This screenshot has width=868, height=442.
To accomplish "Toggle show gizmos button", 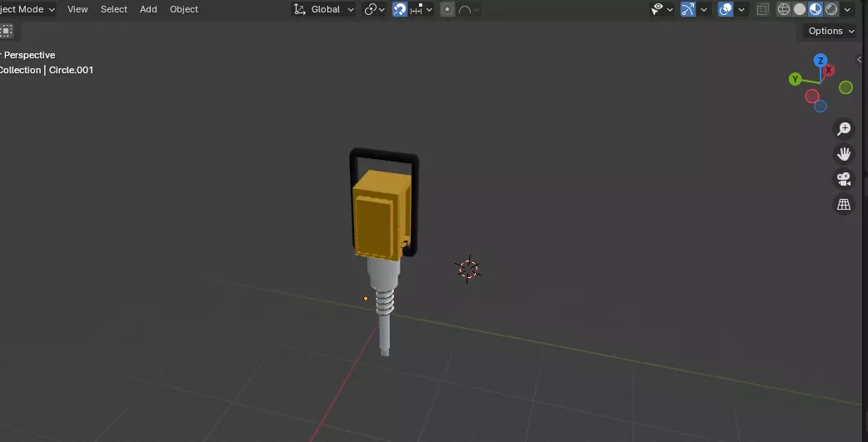I will click(x=688, y=9).
